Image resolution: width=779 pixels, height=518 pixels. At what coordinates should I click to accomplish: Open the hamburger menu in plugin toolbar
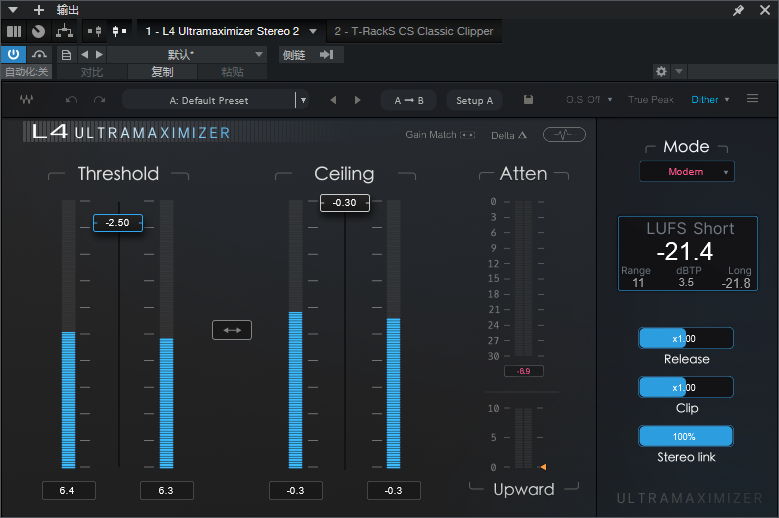click(x=753, y=99)
